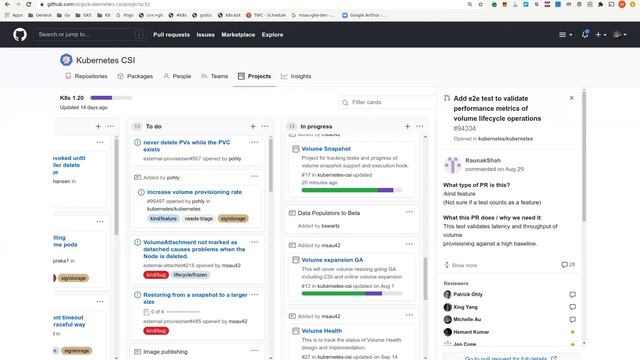640x360 pixels.
Task: Open menu for 'never delete PVs' card
Action: click(x=254, y=142)
